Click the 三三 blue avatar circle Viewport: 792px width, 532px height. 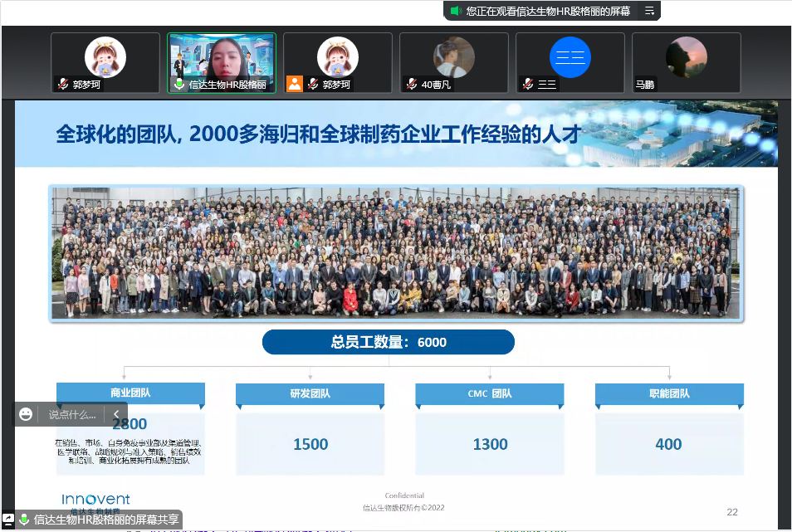(570, 57)
